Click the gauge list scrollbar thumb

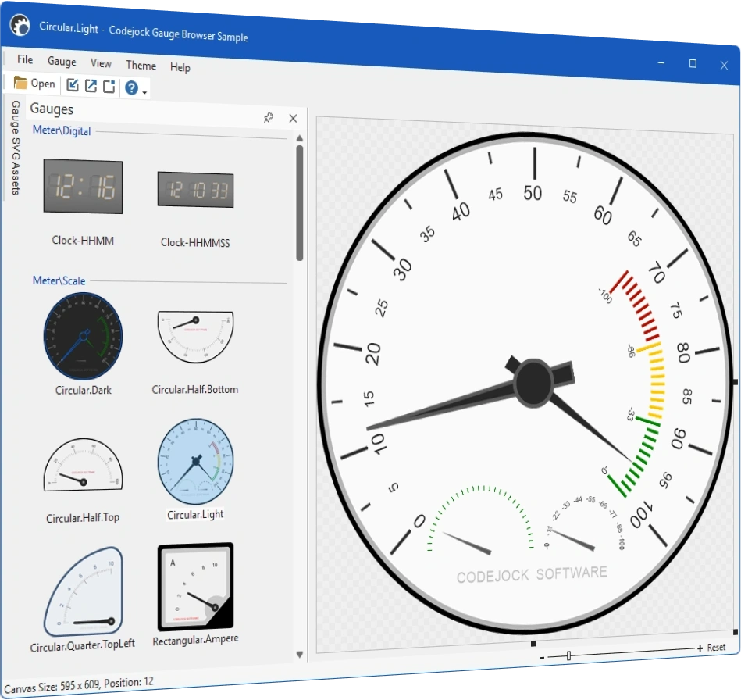[300, 203]
